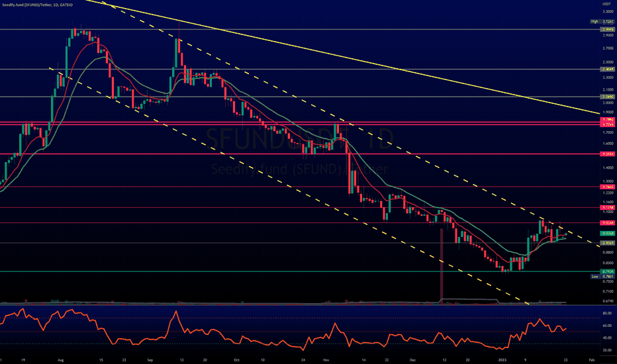
Task: Select the tall red volume spike bar
Action: click(442, 265)
